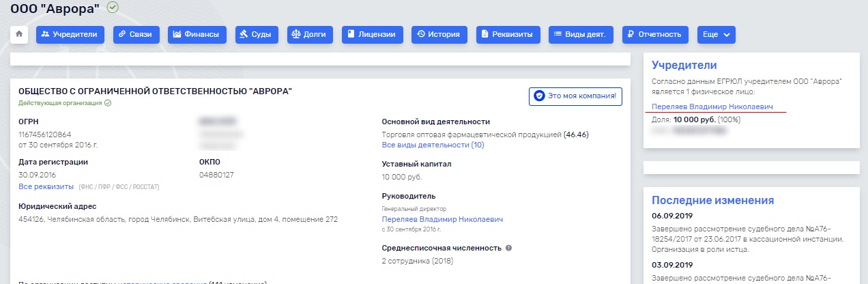Image resolution: width=868 pixels, height=284 pixels.
Task: View the Реквизиты tab
Action: pyautogui.click(x=508, y=34)
